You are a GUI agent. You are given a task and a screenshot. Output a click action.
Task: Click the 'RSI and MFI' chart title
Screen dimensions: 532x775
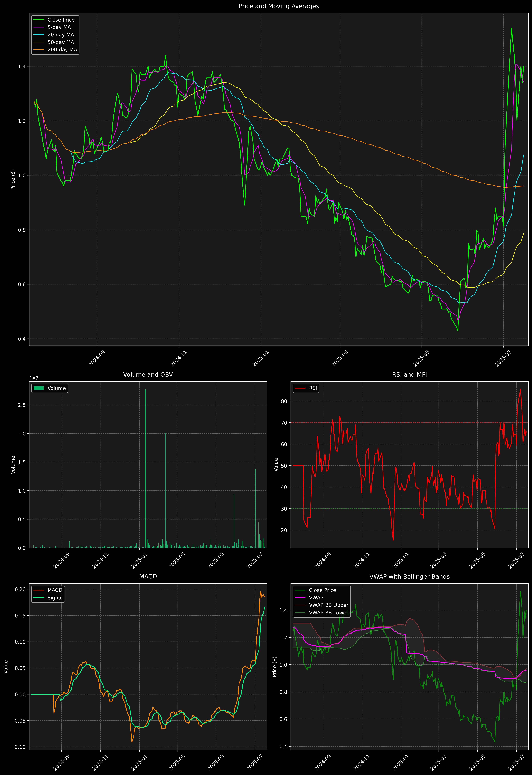pos(409,374)
